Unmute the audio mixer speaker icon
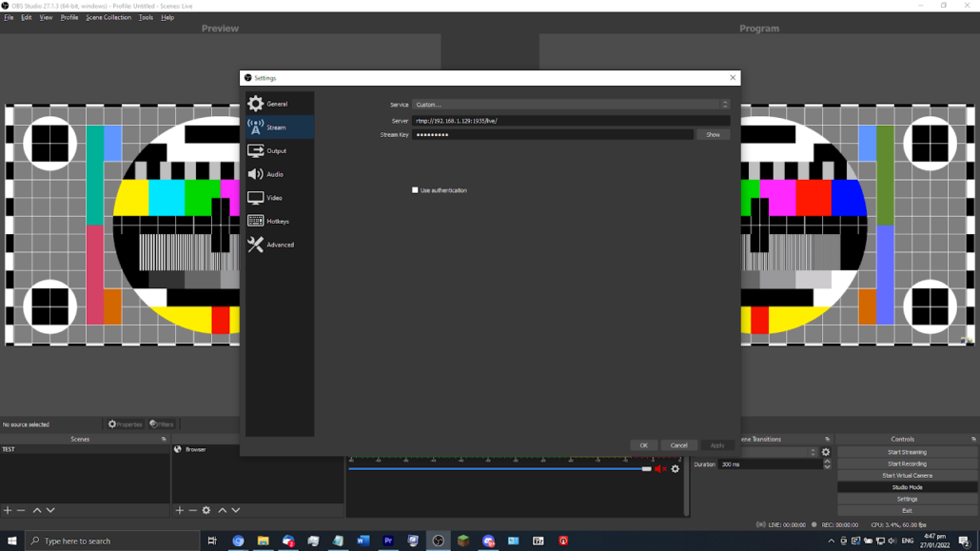Image resolution: width=980 pixels, height=551 pixels. click(659, 469)
